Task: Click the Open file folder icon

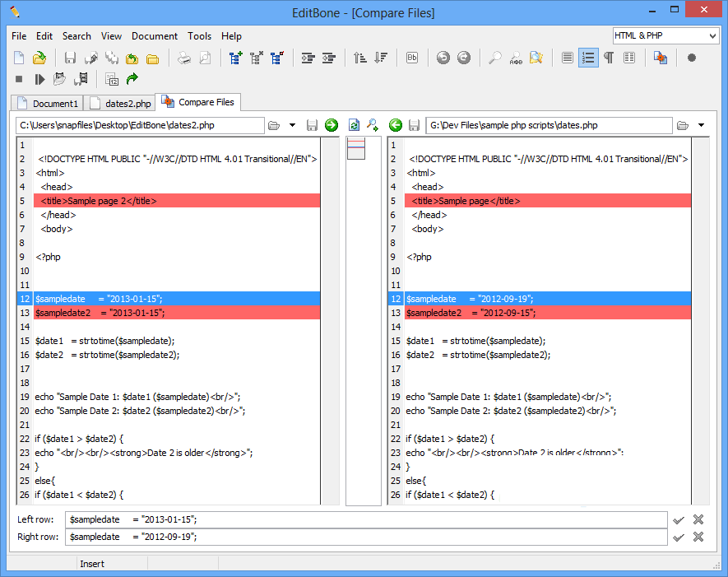Action: tap(39, 58)
